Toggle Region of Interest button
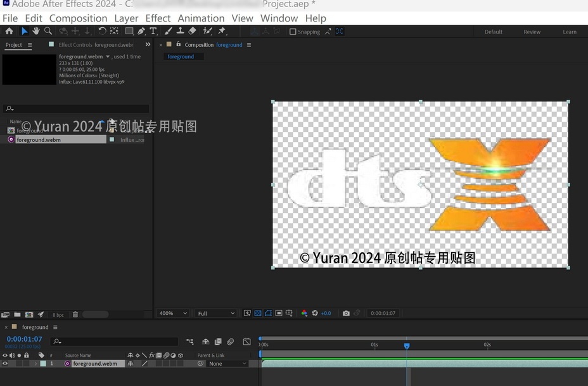 [279, 313]
